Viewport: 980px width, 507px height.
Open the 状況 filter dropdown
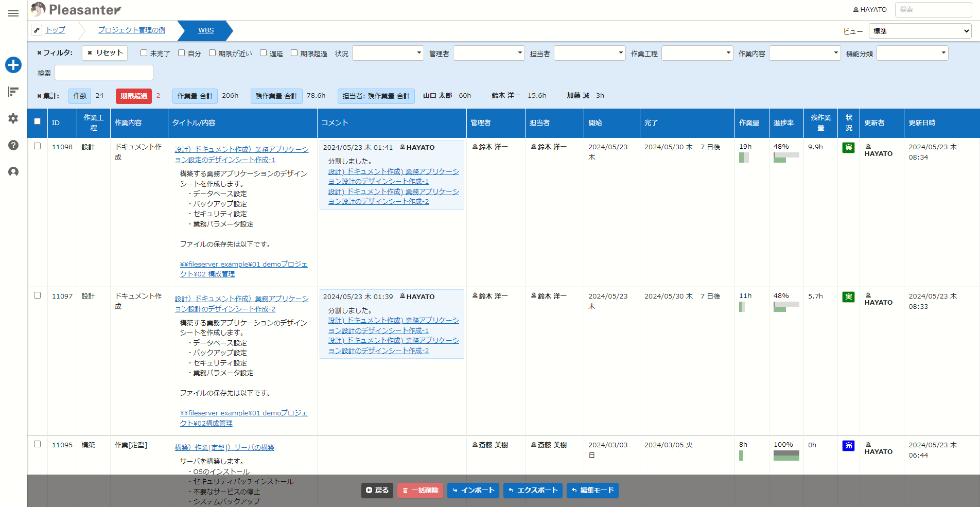click(388, 53)
